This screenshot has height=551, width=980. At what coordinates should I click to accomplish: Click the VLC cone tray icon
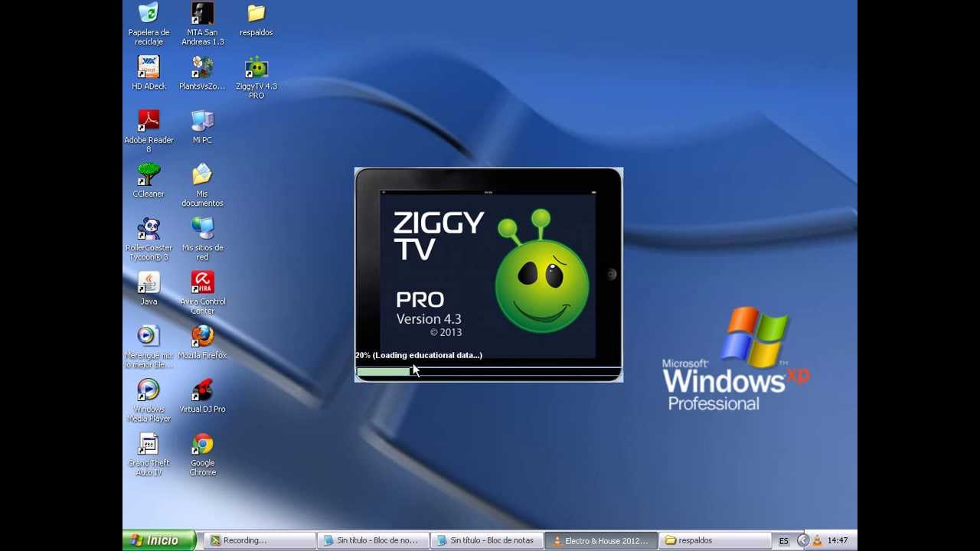817,540
